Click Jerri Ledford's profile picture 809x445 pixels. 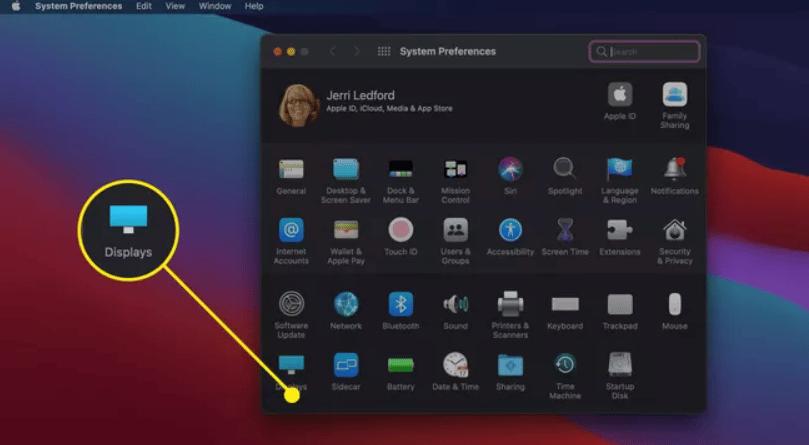click(x=299, y=105)
